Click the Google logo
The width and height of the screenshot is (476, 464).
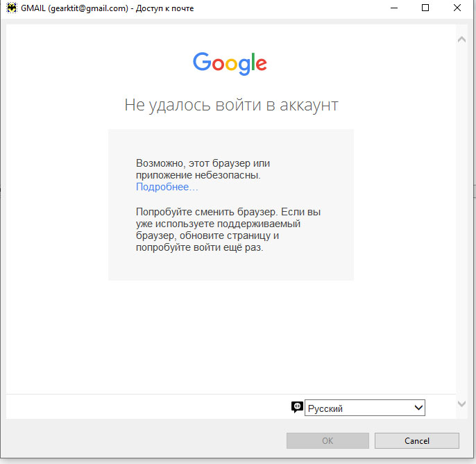coord(230,63)
